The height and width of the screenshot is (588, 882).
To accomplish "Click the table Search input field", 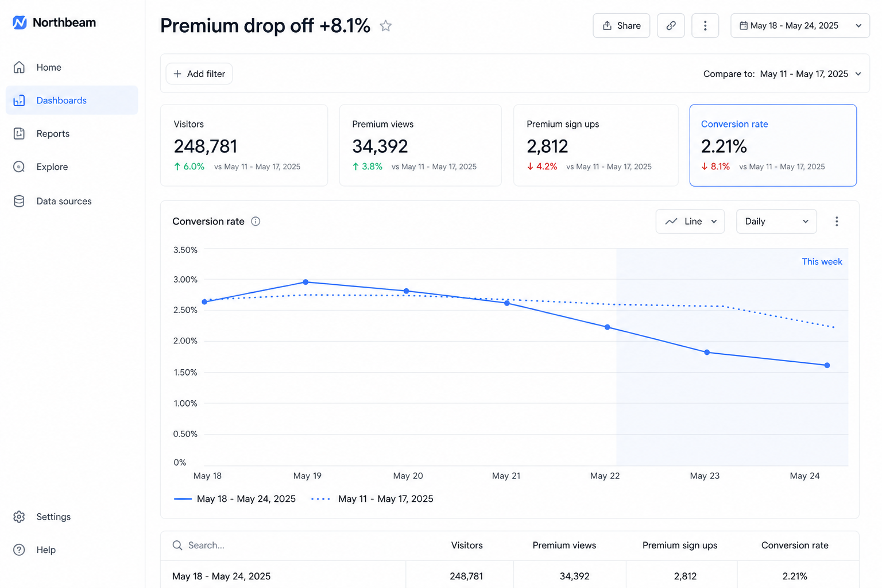I will [x=283, y=546].
